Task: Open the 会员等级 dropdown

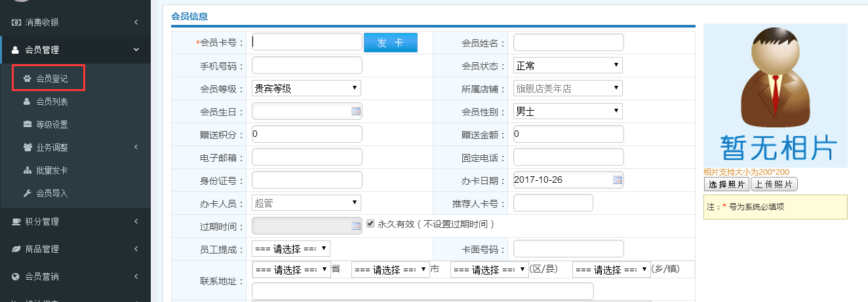Action: click(x=306, y=88)
